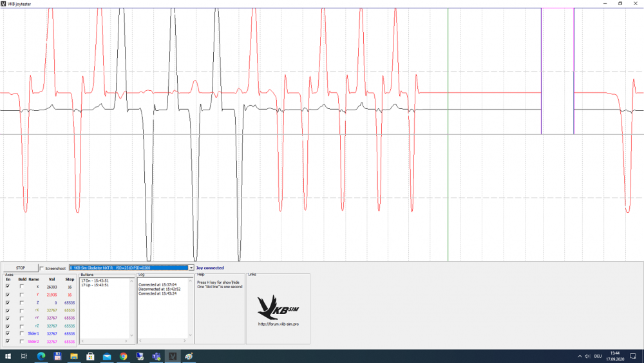Open the joystick device dropdown arrow
Viewport: 644px width, 363px height.
(191, 268)
